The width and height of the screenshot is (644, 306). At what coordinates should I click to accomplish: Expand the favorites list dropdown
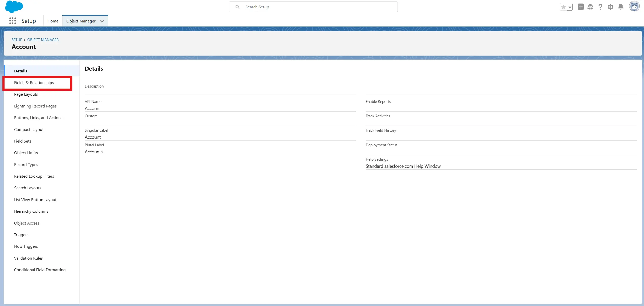point(570,7)
